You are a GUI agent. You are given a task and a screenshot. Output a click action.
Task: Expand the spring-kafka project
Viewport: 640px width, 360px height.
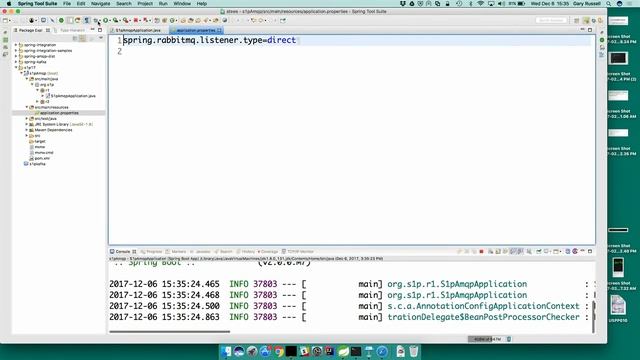point(16,62)
